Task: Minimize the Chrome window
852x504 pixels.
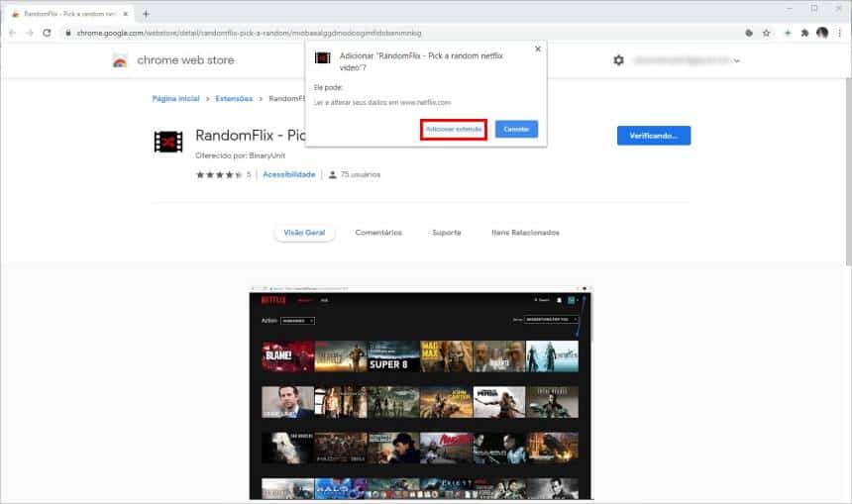Action: point(789,9)
